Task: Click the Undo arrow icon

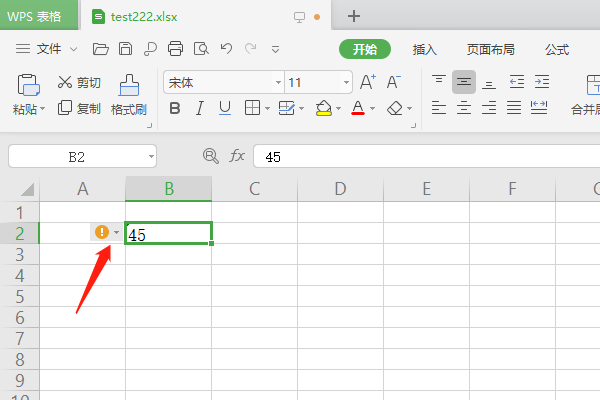Action: click(227, 49)
